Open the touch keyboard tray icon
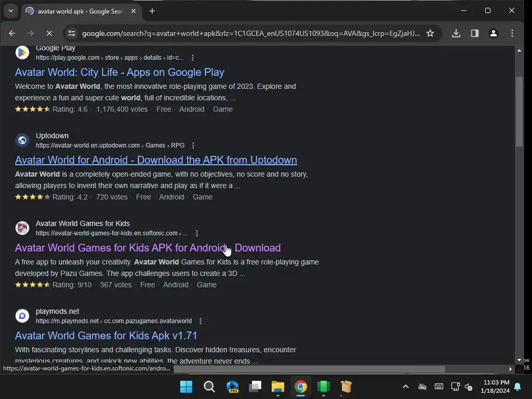532x399 pixels. (438, 387)
